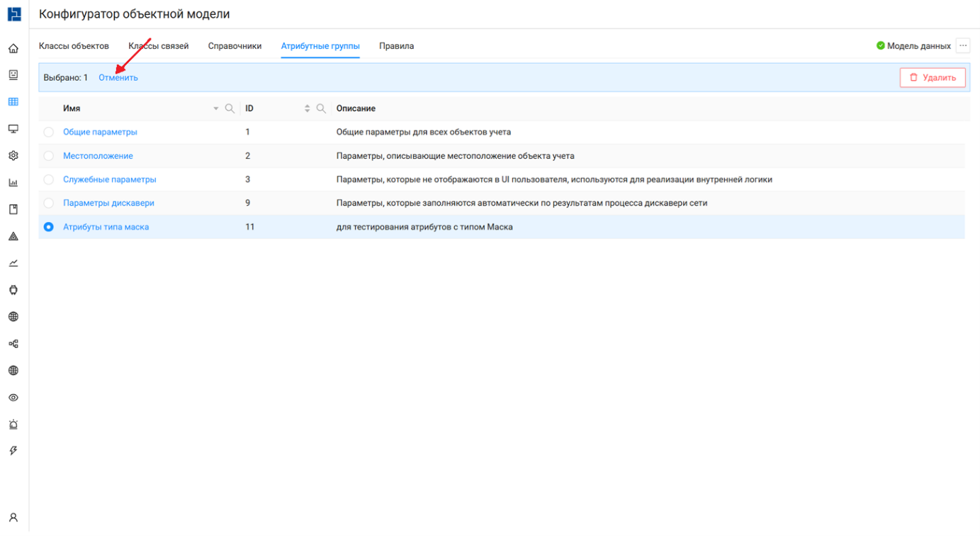Switch to the Справочники tab
The height and width of the screenshot is (536, 980).
tap(235, 46)
